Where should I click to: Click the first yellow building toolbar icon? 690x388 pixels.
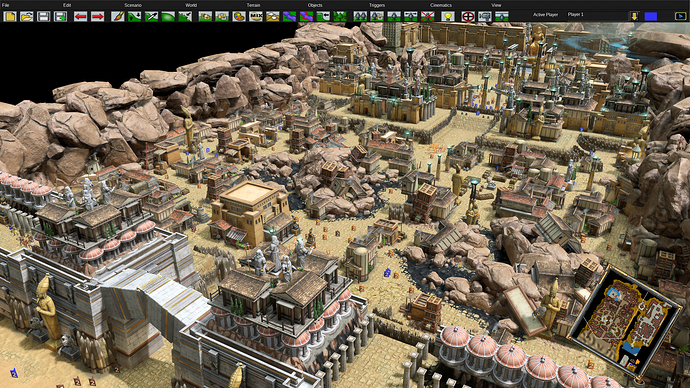[x=205, y=17]
